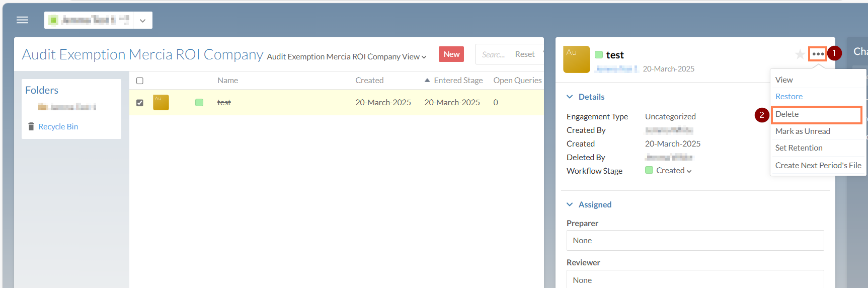Uncheck the test row checkbox
The height and width of the screenshot is (288, 868).
[140, 103]
